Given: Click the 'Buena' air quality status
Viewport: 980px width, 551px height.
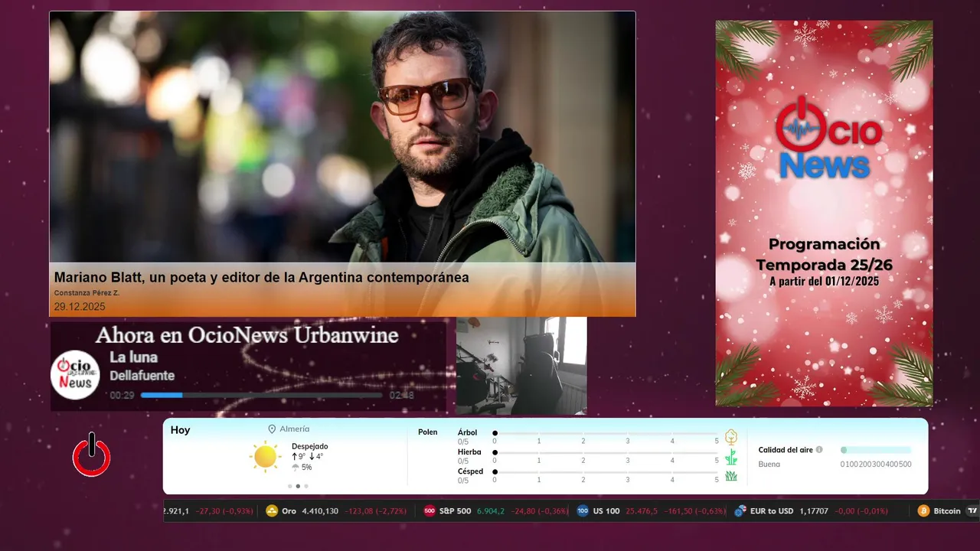Looking at the screenshot, I should pos(769,465).
